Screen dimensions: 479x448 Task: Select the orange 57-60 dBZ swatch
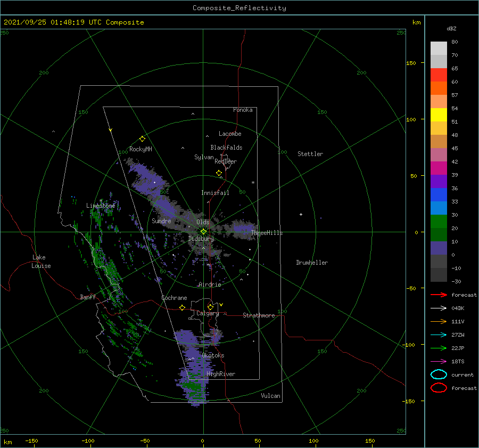(439, 88)
